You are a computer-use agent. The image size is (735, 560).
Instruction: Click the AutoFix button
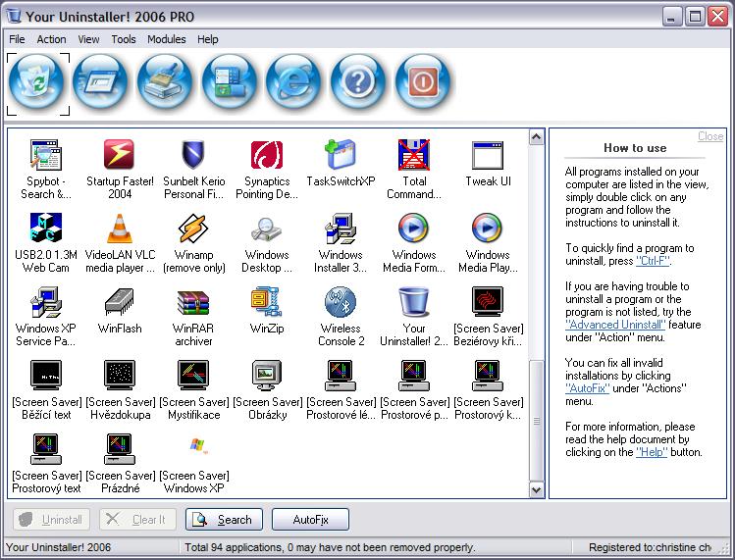coord(310,519)
